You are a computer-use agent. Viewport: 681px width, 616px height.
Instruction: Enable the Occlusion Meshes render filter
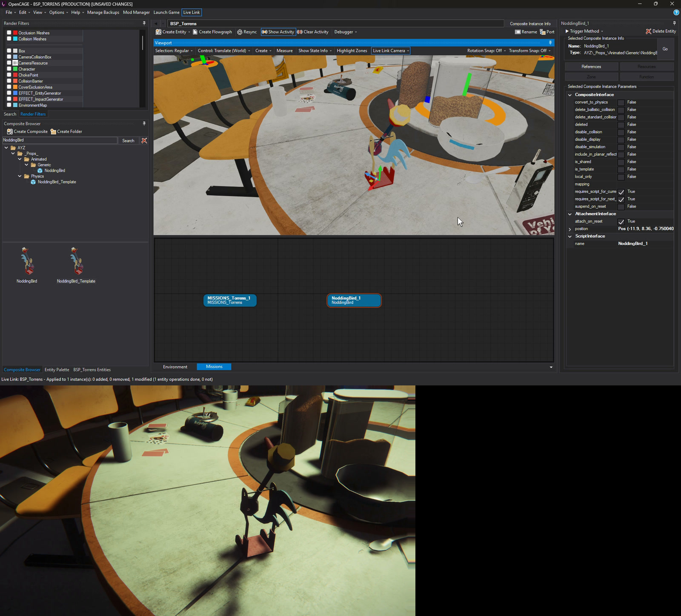9,32
